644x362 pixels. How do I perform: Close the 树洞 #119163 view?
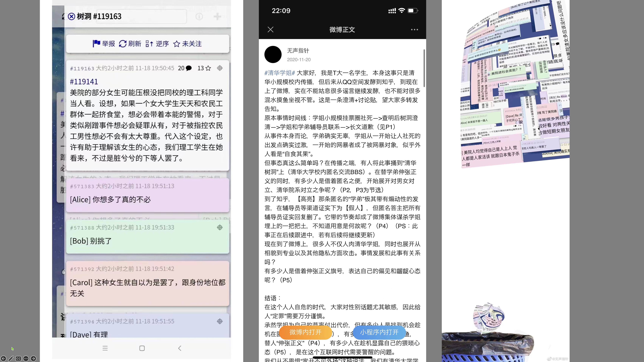coord(71,16)
